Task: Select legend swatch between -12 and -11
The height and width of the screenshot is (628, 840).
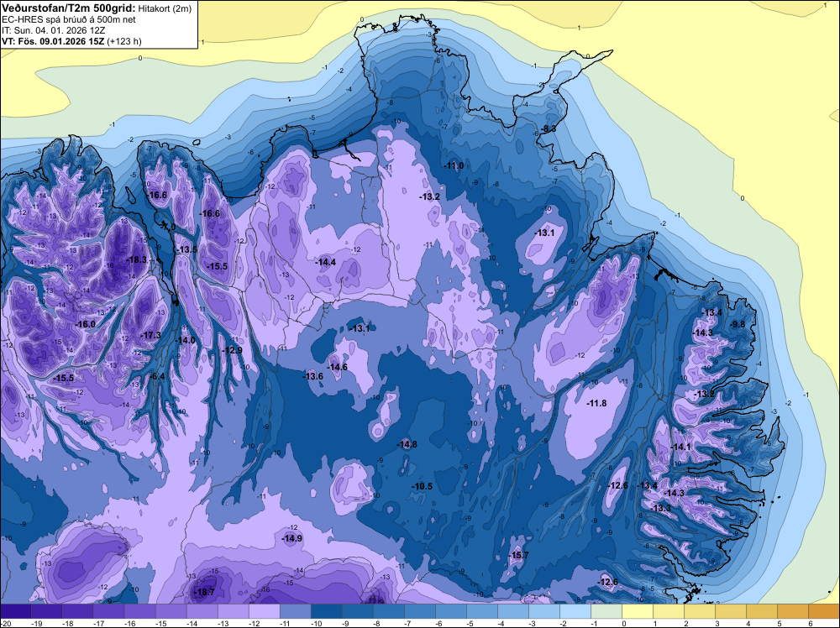Action: coord(264,611)
